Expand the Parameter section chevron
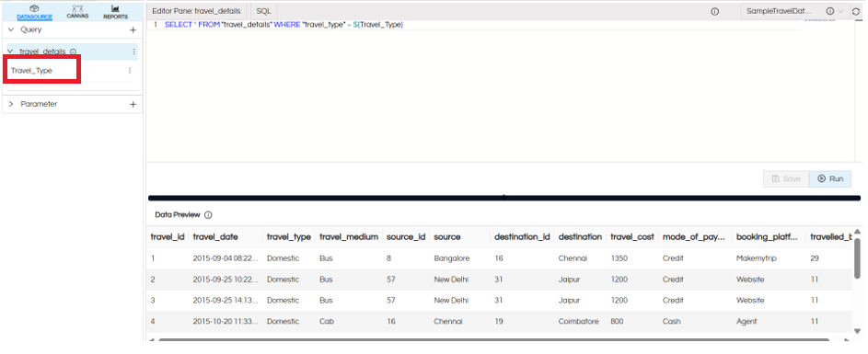Screen dimensions: 868x354 coord(11,104)
